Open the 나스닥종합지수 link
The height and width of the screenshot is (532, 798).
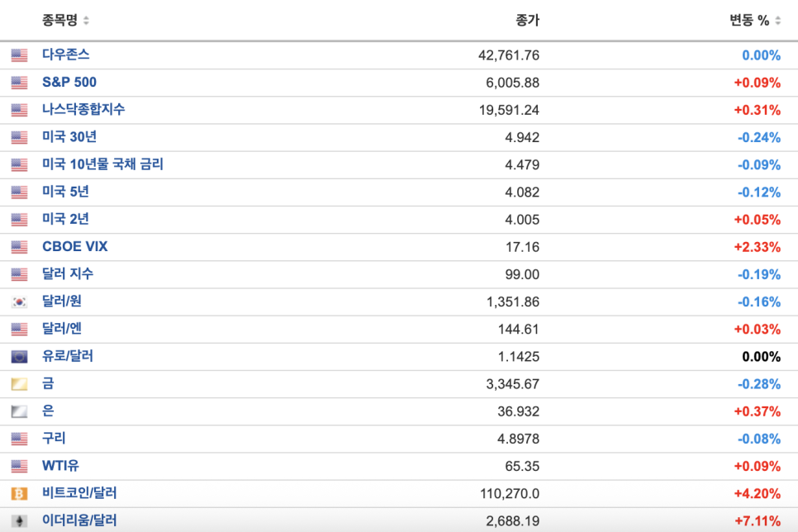[83, 109]
